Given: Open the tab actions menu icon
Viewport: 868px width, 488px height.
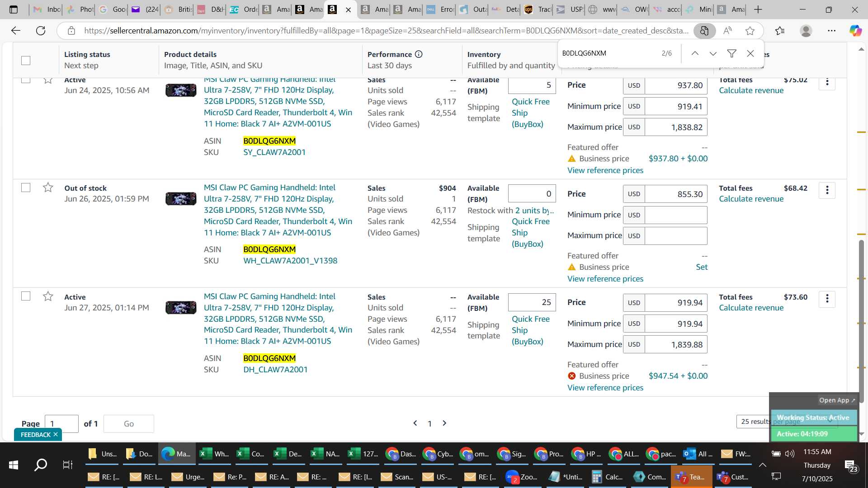Looking at the screenshot, I should (14, 9).
